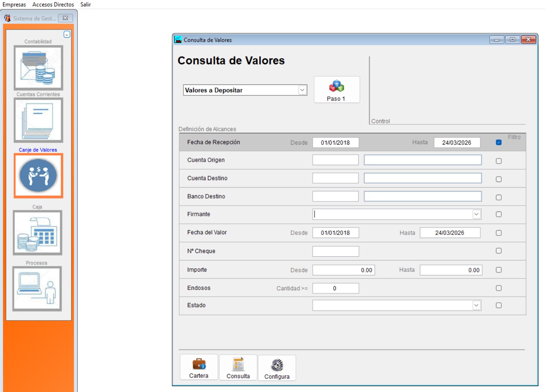Image resolution: width=545 pixels, height=392 pixels.
Task: Disable the Fecha de Recepción filter checkbox
Action: (498, 142)
